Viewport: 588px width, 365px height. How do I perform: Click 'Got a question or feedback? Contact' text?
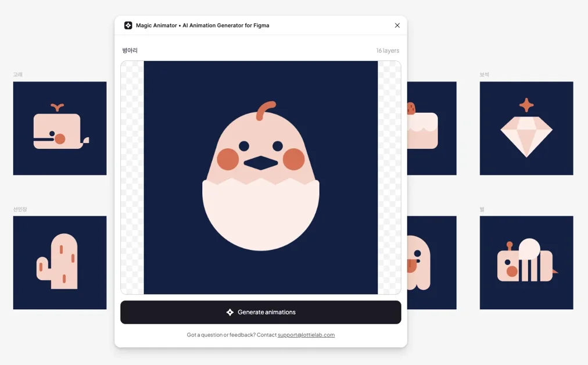coord(231,335)
